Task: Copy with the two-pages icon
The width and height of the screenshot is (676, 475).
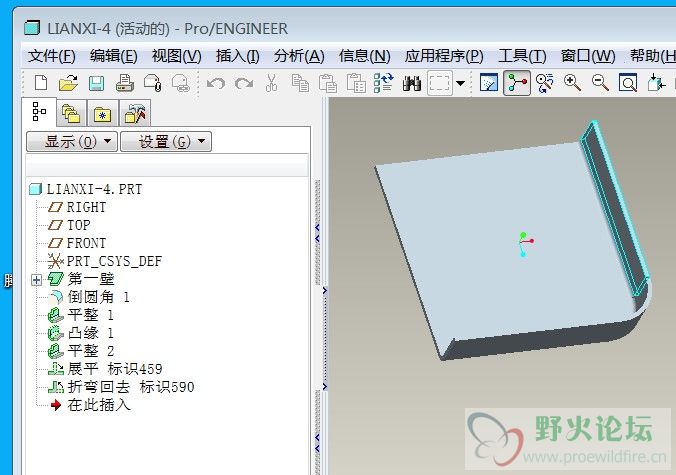Action: click(300, 83)
